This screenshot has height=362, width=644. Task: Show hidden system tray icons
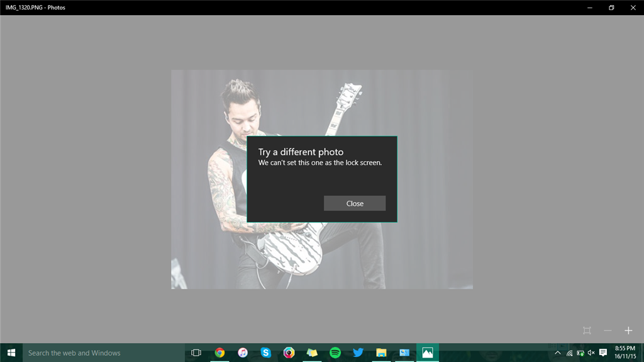coord(557,353)
